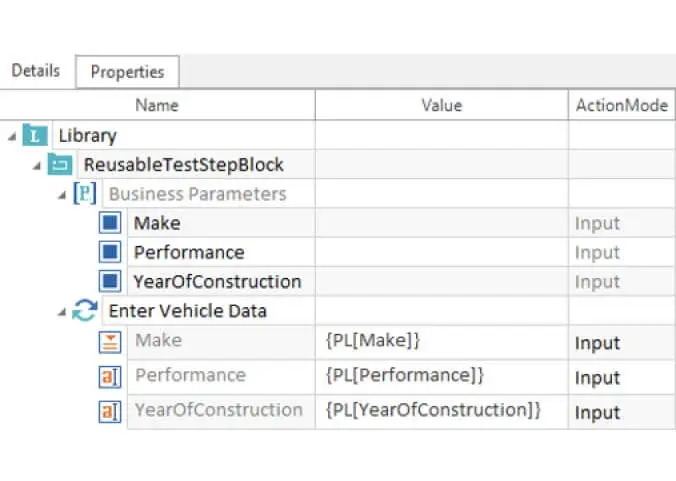Click the ActionMode column header
The height and width of the screenshot is (481, 676).
pos(621,105)
